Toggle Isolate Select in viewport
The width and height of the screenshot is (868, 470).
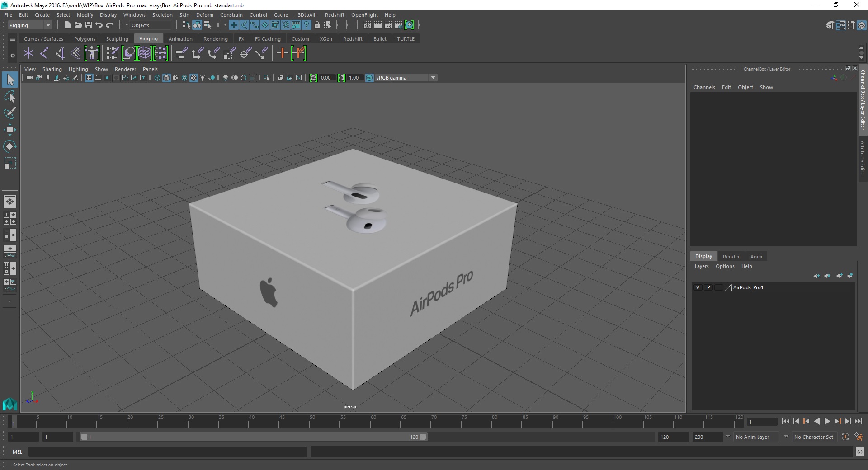click(x=267, y=78)
